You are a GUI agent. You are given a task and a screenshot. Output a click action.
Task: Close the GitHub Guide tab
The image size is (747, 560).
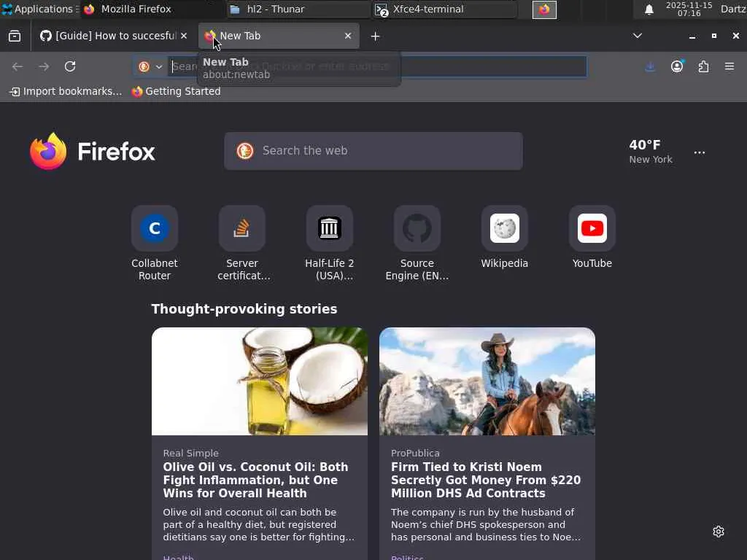[x=184, y=36]
